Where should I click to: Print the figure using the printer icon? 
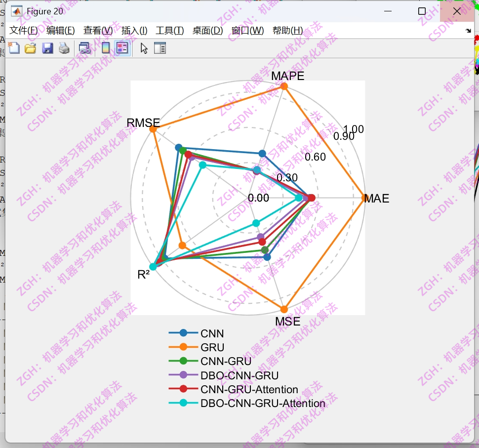pos(64,48)
